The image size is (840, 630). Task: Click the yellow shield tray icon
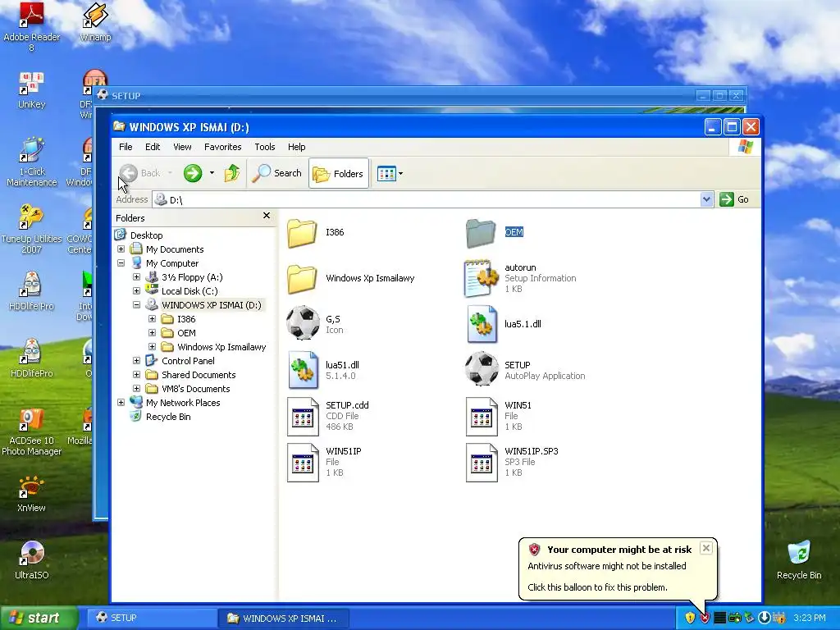690,618
